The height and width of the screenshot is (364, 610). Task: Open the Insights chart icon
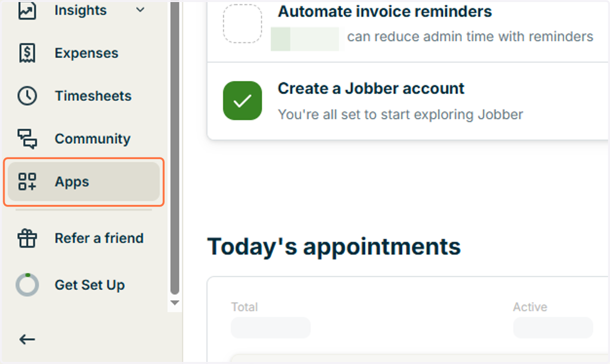(x=27, y=10)
